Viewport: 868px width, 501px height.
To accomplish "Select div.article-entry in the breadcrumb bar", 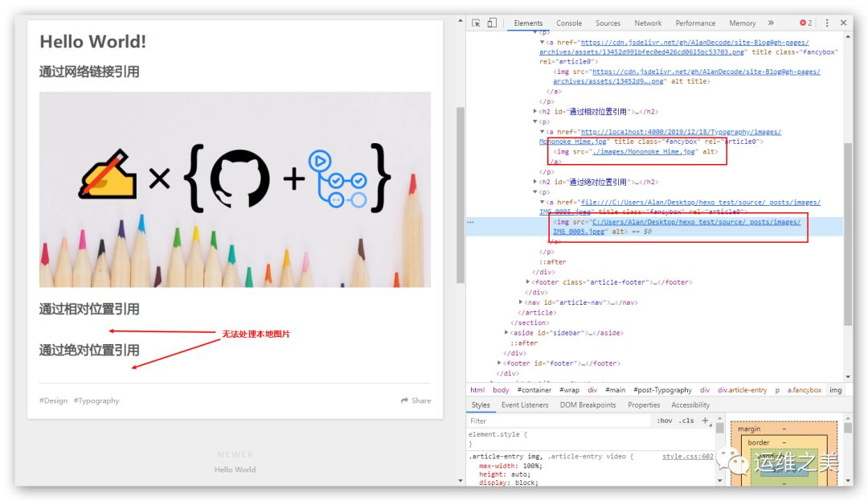I will 743,390.
